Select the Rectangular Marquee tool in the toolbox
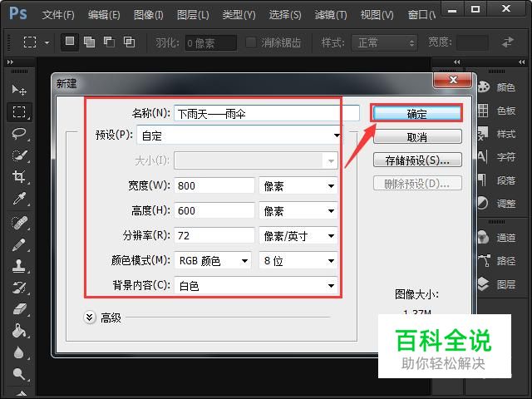This screenshot has width=532, height=399. (x=19, y=111)
